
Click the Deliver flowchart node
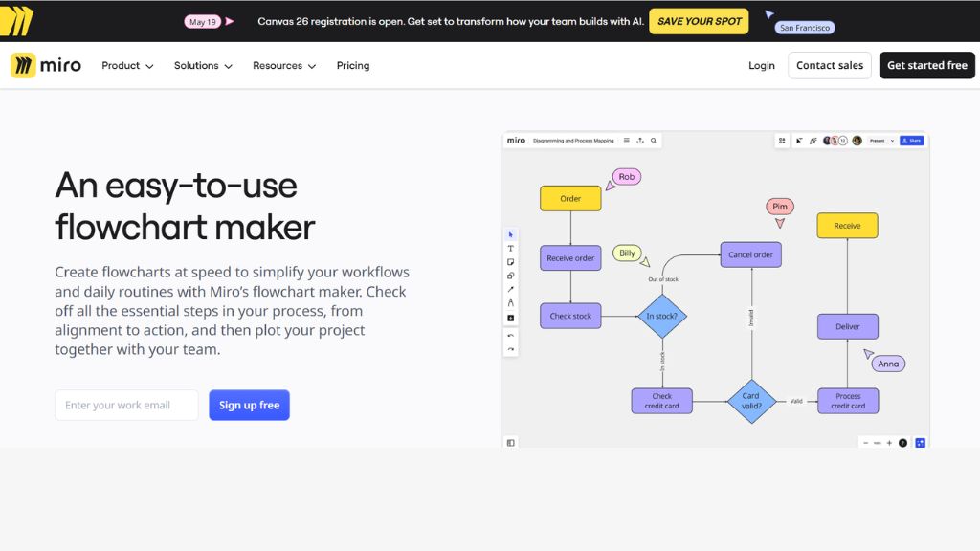tap(848, 327)
